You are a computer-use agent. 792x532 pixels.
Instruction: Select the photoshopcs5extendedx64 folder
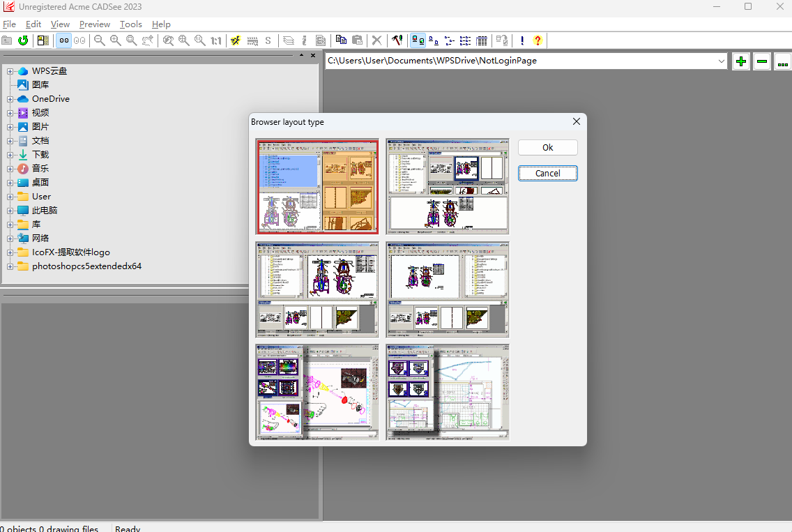coord(86,266)
